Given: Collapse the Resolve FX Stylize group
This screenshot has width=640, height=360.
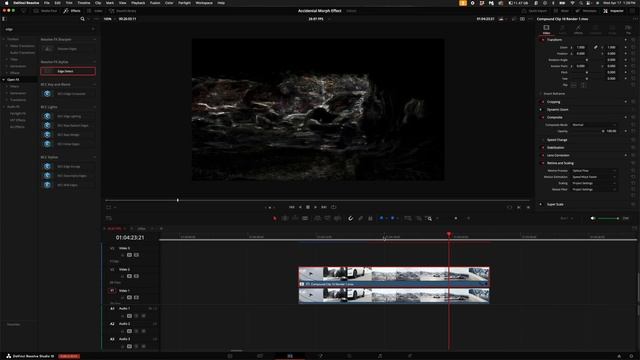Looking at the screenshot, I should pos(95,62).
